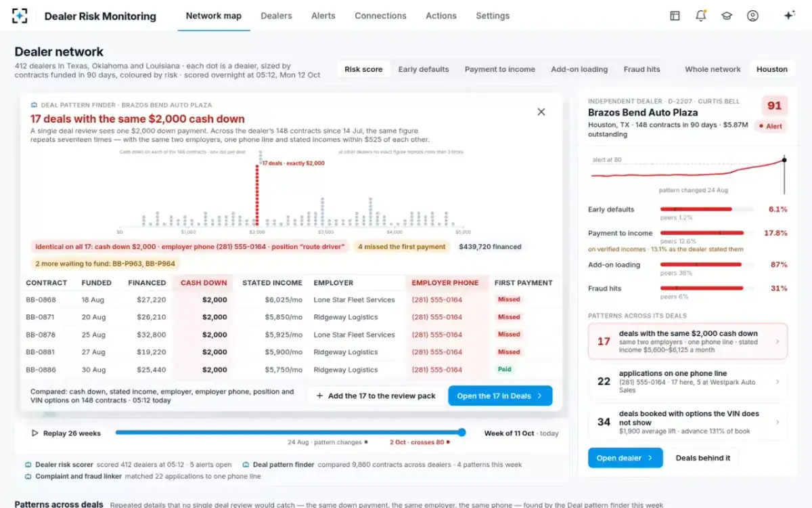The image size is (812, 508).
Task: Click Open the 17 in Deals
Action: point(500,396)
